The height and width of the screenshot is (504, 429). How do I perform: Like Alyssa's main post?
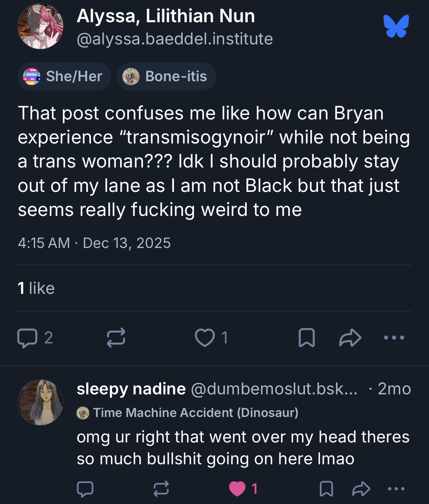[x=205, y=338]
